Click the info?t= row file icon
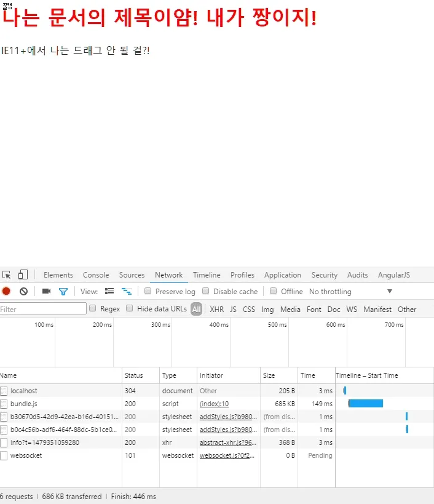 tap(4, 442)
